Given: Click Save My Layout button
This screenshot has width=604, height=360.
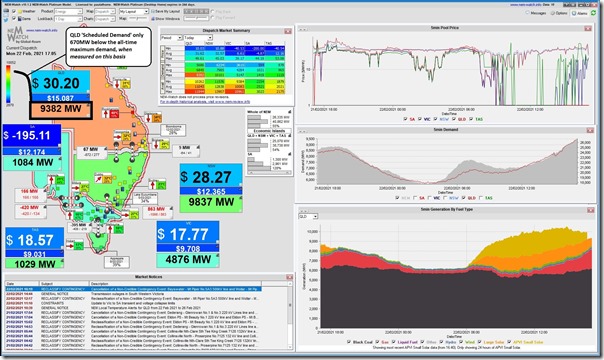Looking at the screenshot, I should click(166, 12).
